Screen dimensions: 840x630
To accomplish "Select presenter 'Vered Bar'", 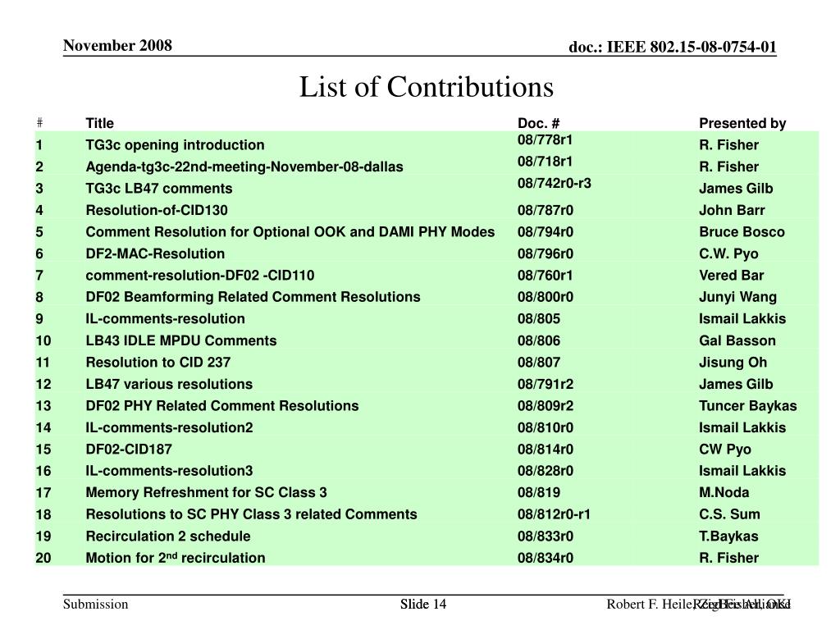I will pos(731,276).
